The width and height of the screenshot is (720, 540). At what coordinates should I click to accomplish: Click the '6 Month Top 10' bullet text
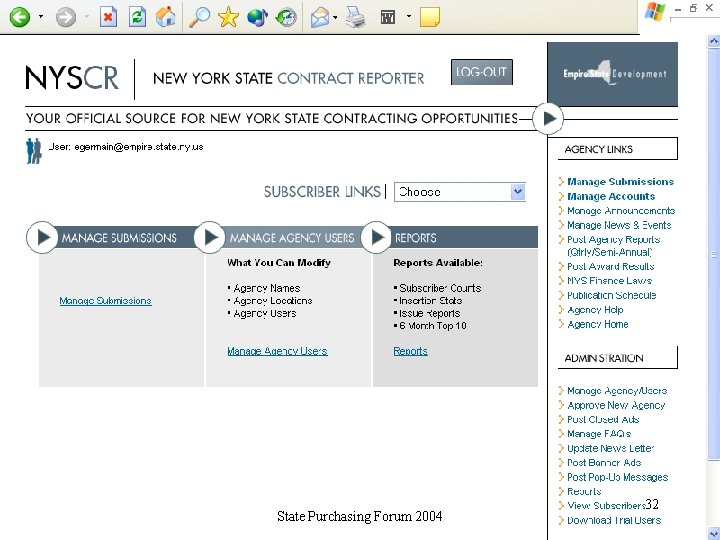tap(433, 326)
